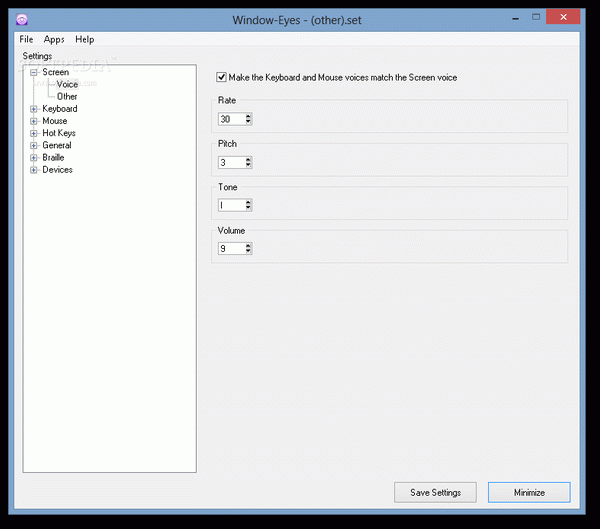The height and width of the screenshot is (529, 600).
Task: Select the Other item under Screen
Action: pos(67,96)
